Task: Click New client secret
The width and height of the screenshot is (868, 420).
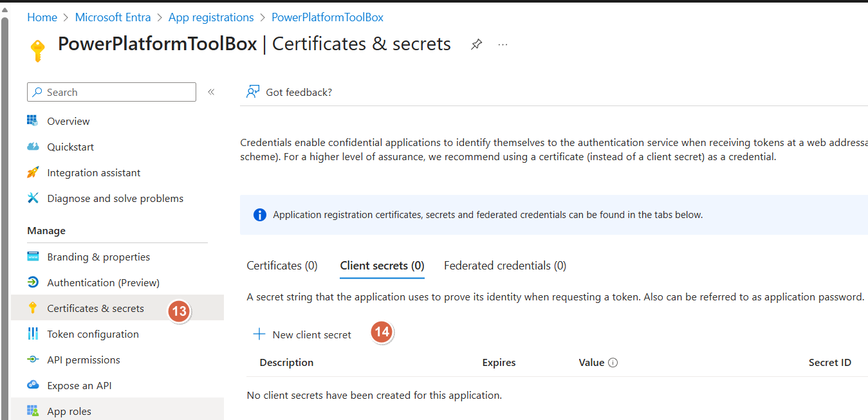Action: tap(302, 334)
